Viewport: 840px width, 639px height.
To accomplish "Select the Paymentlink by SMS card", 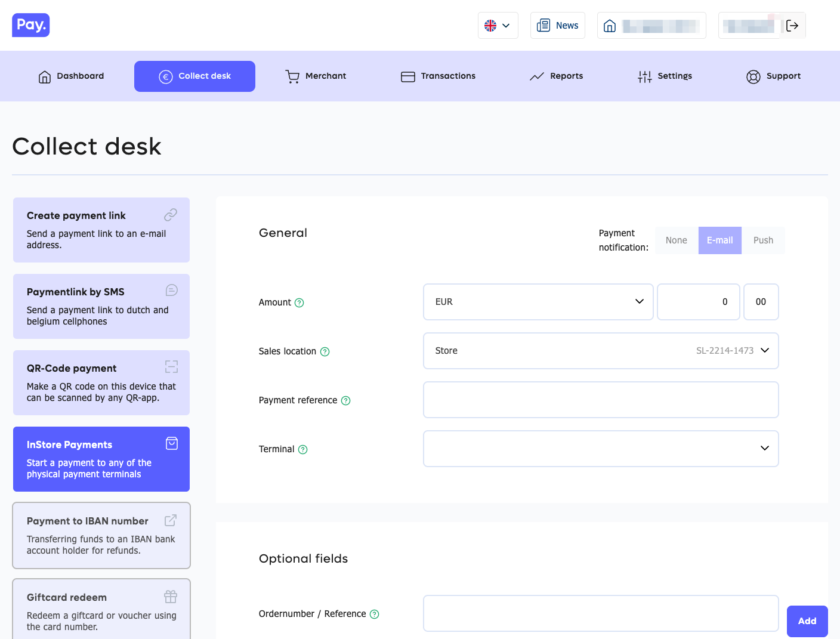I will 101,307.
